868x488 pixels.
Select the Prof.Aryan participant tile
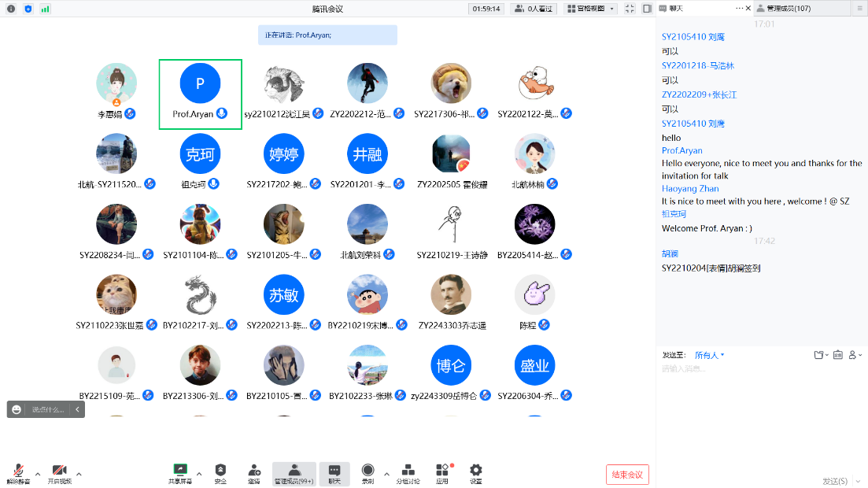click(x=200, y=94)
